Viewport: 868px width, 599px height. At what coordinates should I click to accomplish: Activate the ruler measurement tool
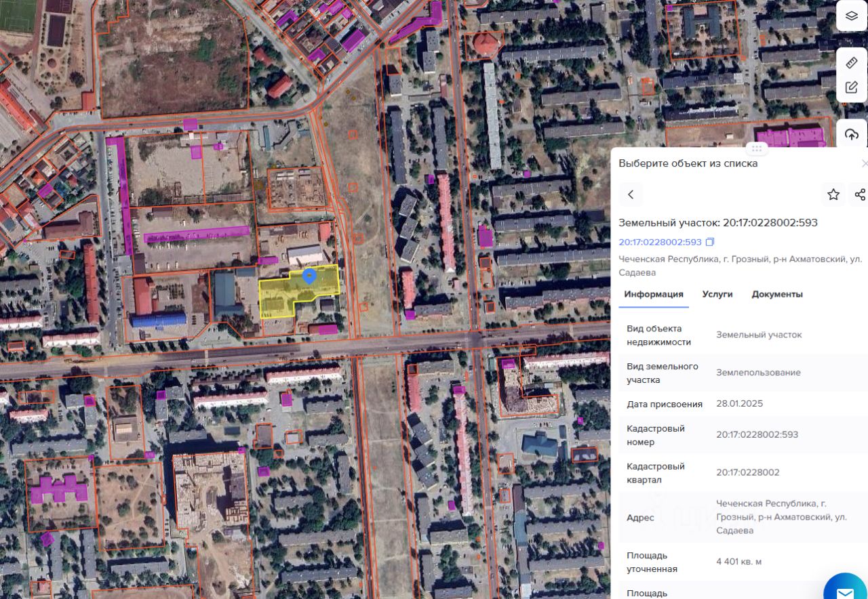[x=852, y=63]
